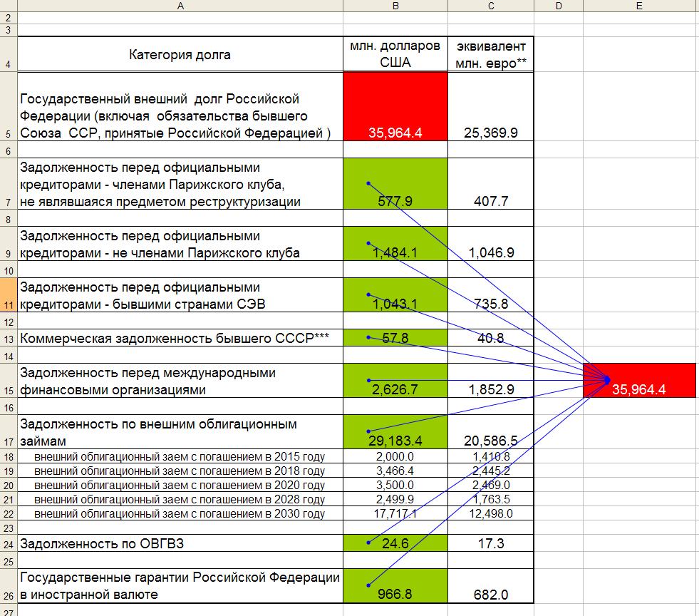Select row 5 header

9,106
